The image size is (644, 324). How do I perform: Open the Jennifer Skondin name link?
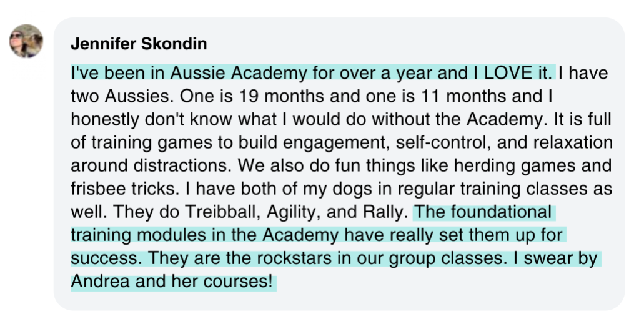point(139,44)
